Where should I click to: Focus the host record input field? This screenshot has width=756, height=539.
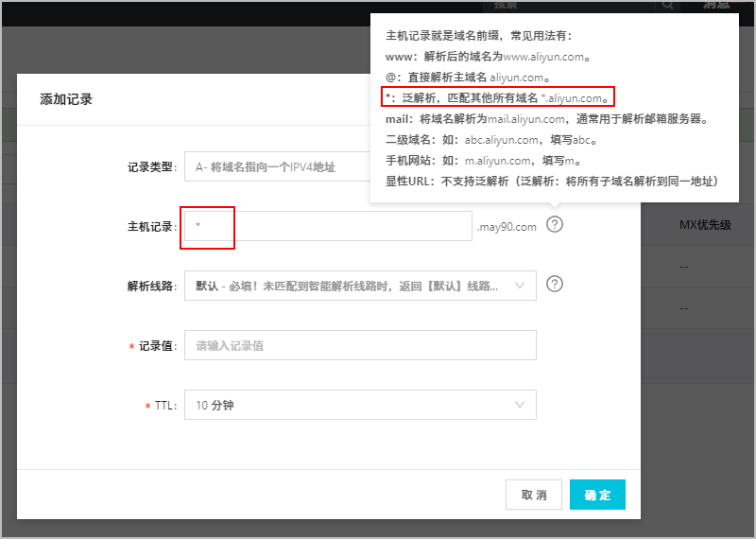(x=328, y=226)
